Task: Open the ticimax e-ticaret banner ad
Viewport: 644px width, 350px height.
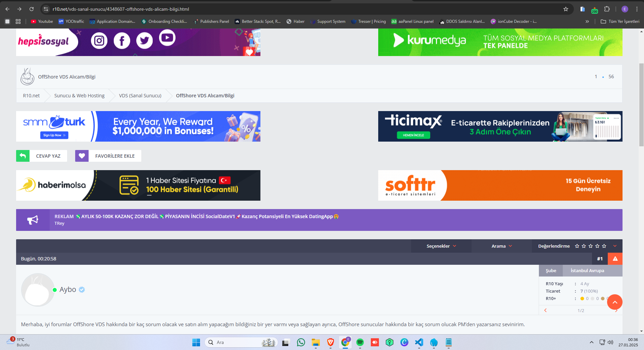Action: tap(500, 126)
